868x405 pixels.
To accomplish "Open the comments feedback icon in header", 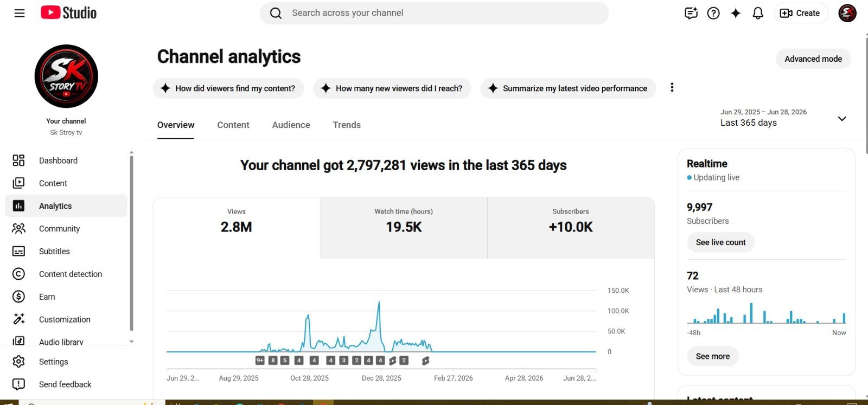I will pos(691,13).
